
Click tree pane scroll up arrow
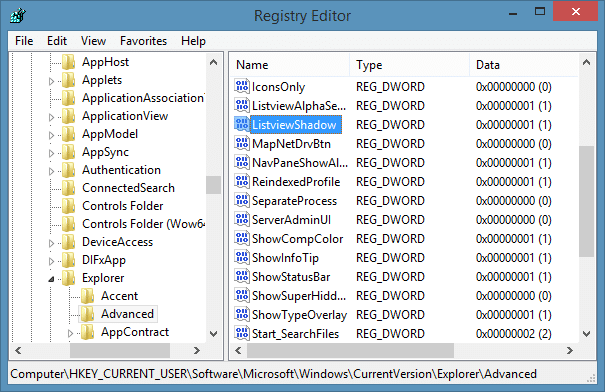pyautogui.click(x=213, y=62)
